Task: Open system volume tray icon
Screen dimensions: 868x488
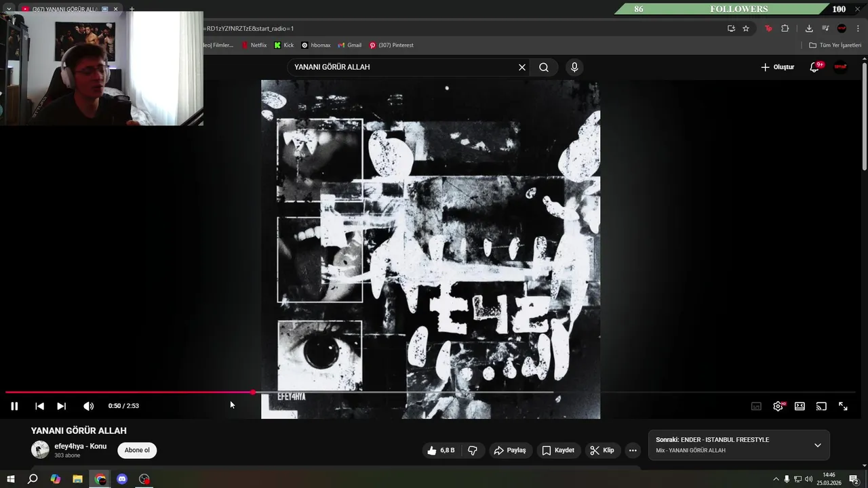Action: pos(808,479)
